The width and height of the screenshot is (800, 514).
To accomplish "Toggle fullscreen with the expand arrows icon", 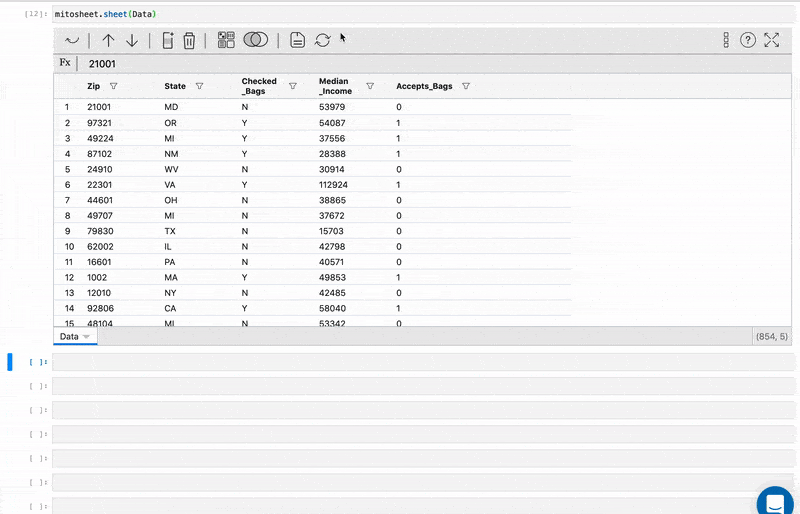I will [x=771, y=40].
